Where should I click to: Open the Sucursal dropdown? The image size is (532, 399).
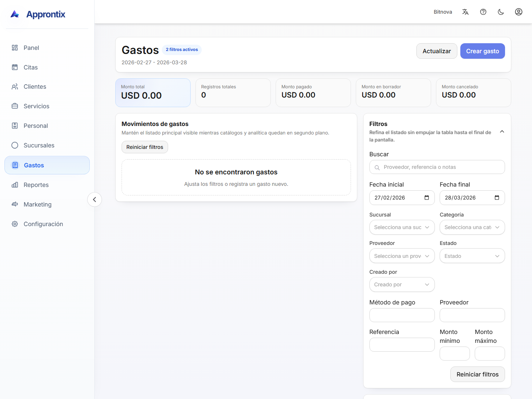402,227
